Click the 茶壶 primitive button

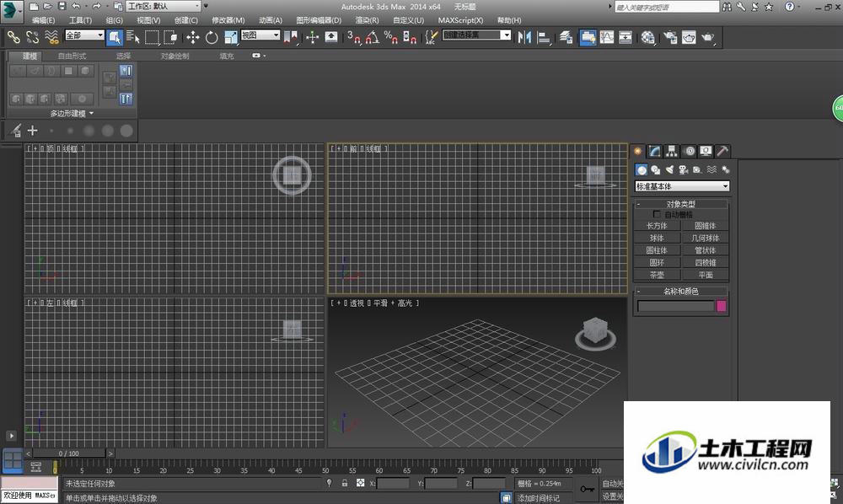pos(657,275)
